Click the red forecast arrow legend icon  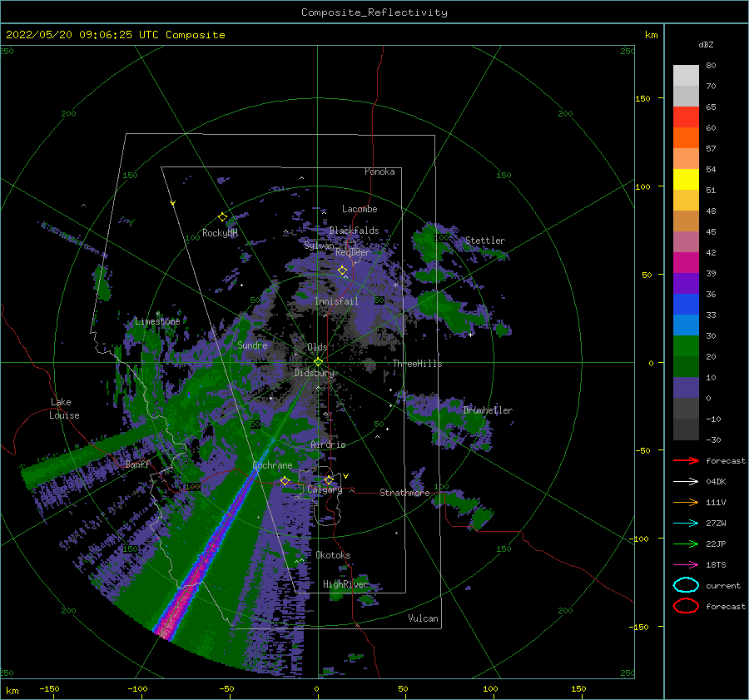point(686,460)
